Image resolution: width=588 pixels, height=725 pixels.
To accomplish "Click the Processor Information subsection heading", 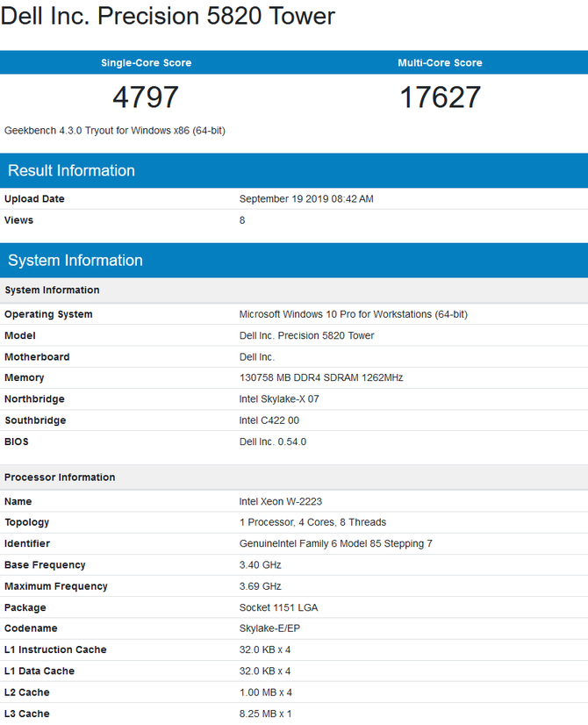I will click(x=60, y=477).
